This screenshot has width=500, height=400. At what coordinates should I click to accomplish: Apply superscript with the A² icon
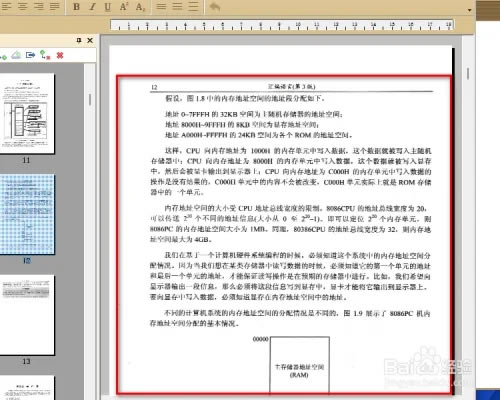(x=124, y=7)
